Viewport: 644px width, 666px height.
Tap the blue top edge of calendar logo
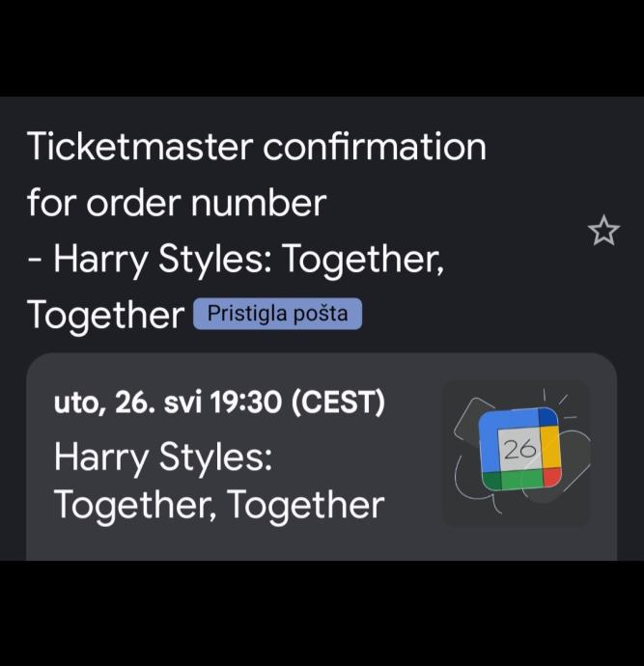pyautogui.click(x=516, y=420)
